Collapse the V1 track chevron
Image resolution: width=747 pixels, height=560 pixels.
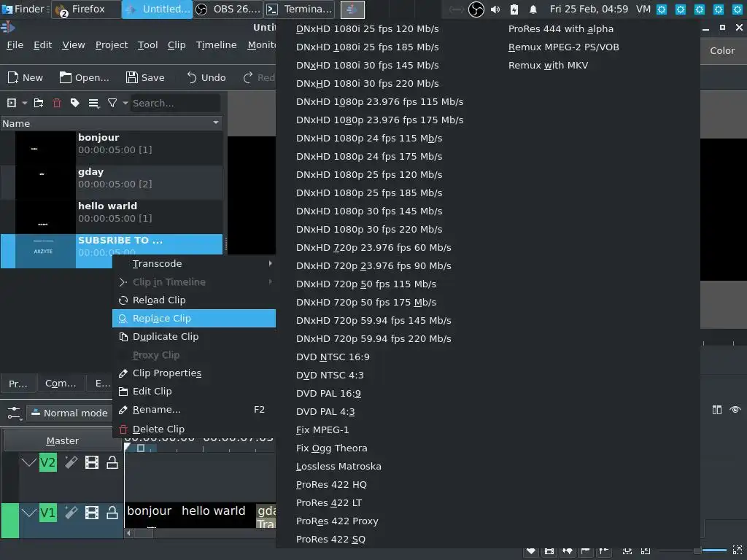pos(28,513)
